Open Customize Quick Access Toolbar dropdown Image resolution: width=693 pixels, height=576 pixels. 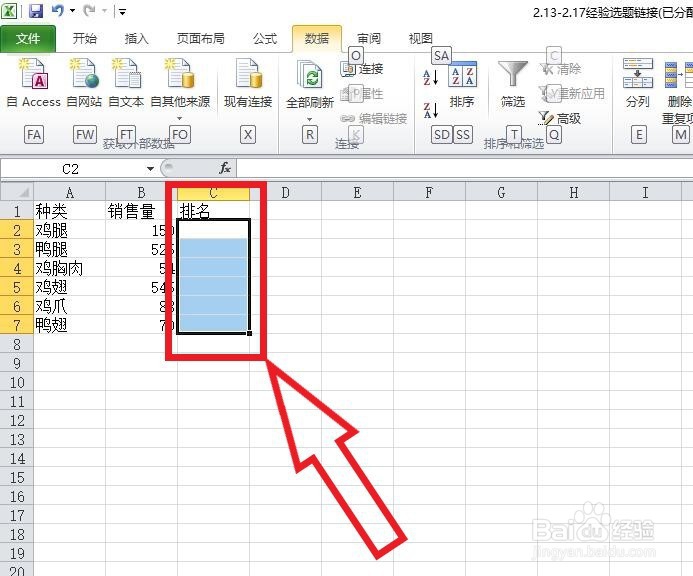point(122,12)
